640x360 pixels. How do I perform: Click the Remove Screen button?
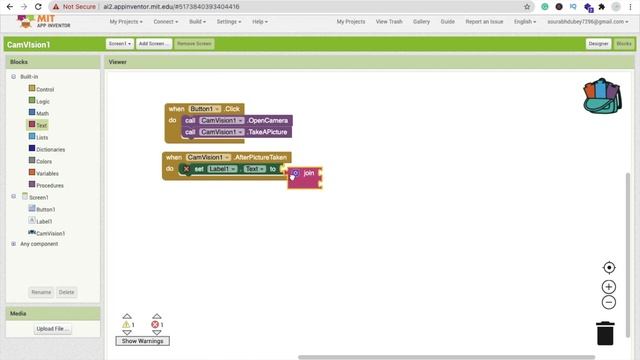coord(194,44)
